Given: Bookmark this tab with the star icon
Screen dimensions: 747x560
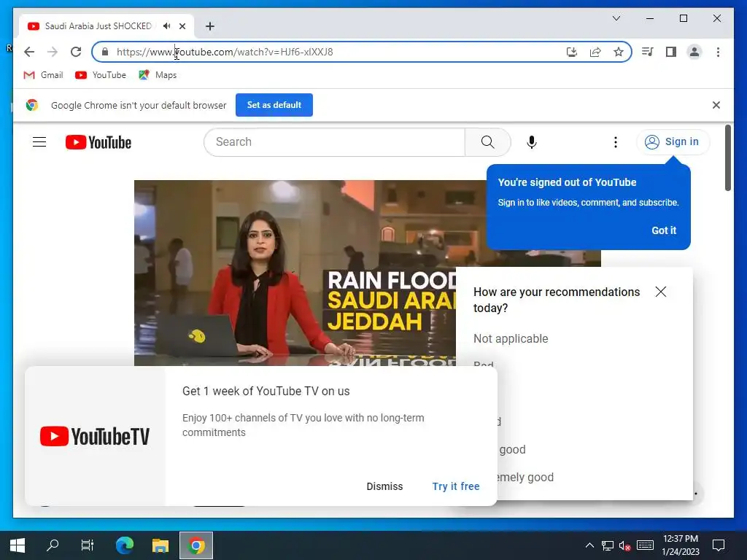Looking at the screenshot, I should [619, 52].
